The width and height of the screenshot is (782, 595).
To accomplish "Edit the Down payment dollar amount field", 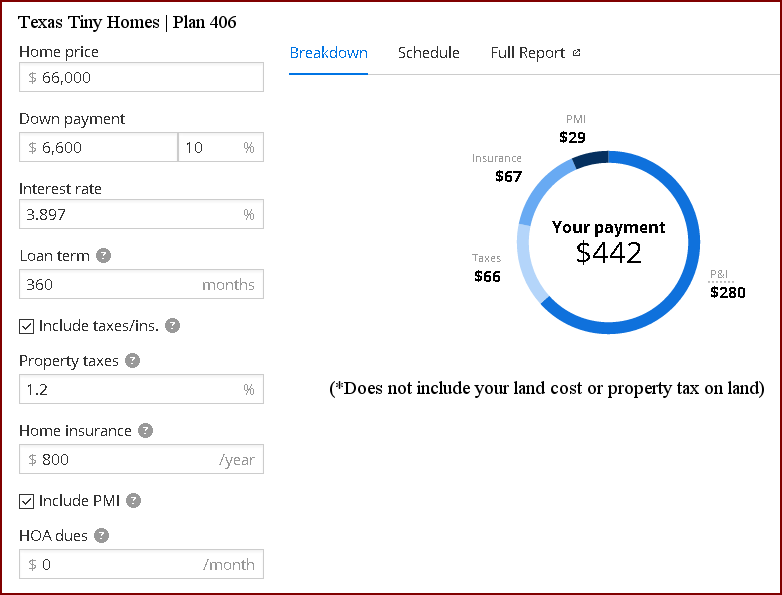I will 98,147.
